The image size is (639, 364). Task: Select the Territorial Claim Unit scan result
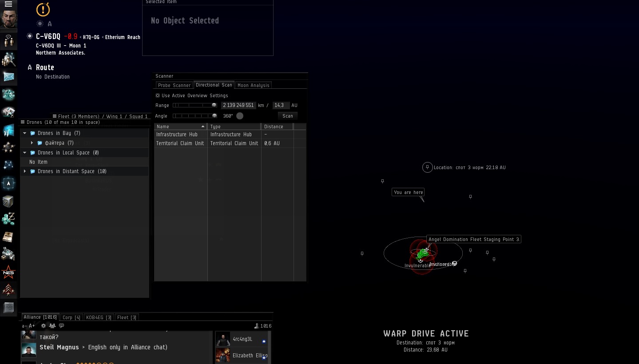click(230, 143)
